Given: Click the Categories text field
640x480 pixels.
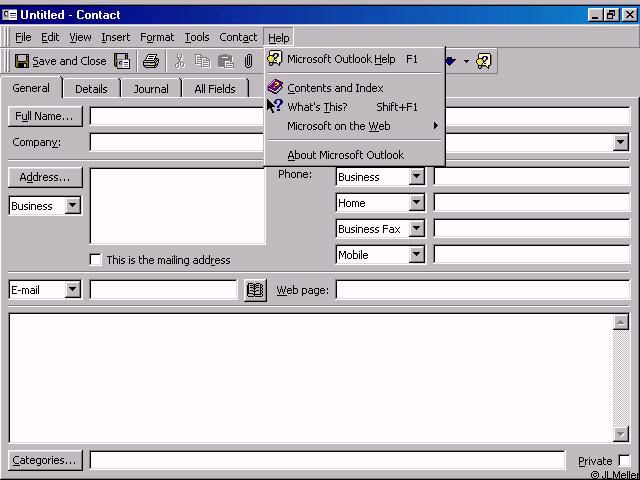Looking at the screenshot, I should click(x=327, y=460).
